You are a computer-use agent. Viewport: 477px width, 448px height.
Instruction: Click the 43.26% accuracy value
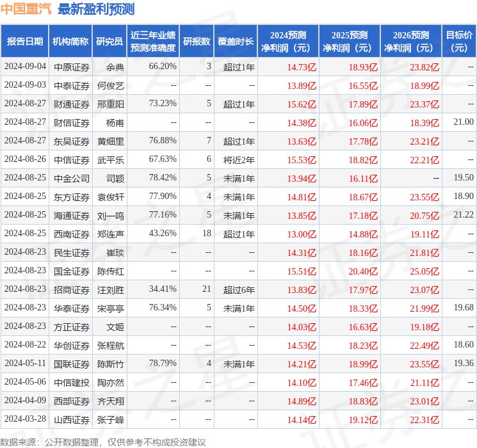[163, 233]
